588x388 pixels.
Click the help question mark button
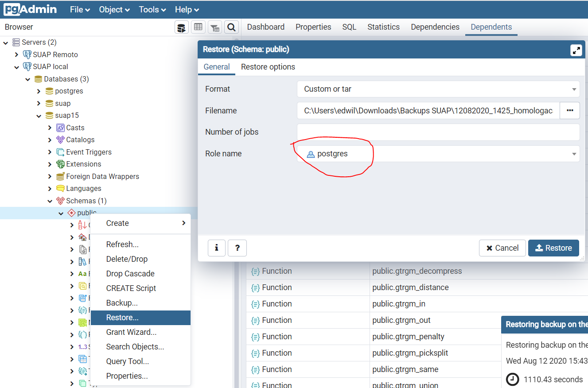coord(237,248)
